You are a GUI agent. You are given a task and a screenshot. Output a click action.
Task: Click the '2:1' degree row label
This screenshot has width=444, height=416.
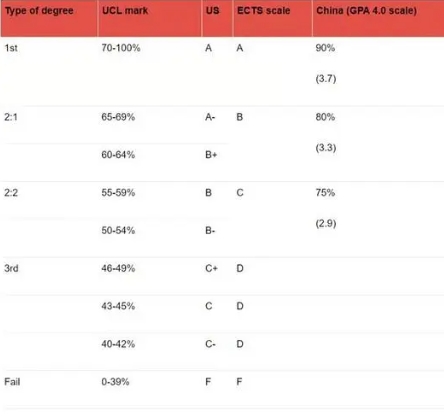click(11, 117)
